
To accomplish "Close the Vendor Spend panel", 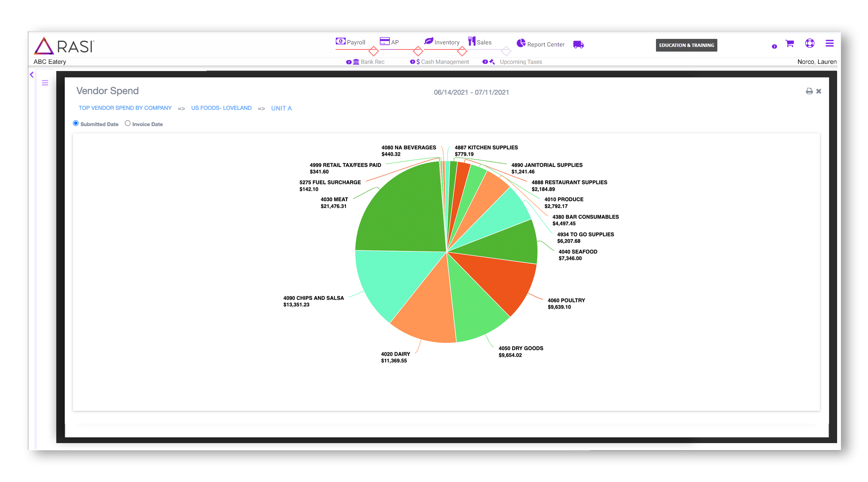I will 818,91.
